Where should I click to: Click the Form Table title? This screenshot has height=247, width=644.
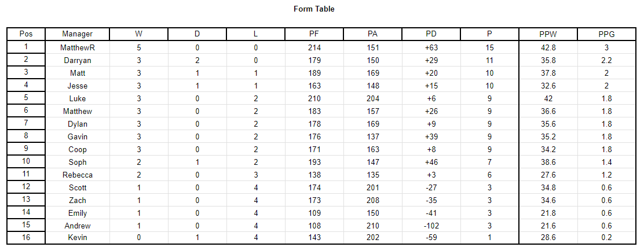[x=314, y=9]
